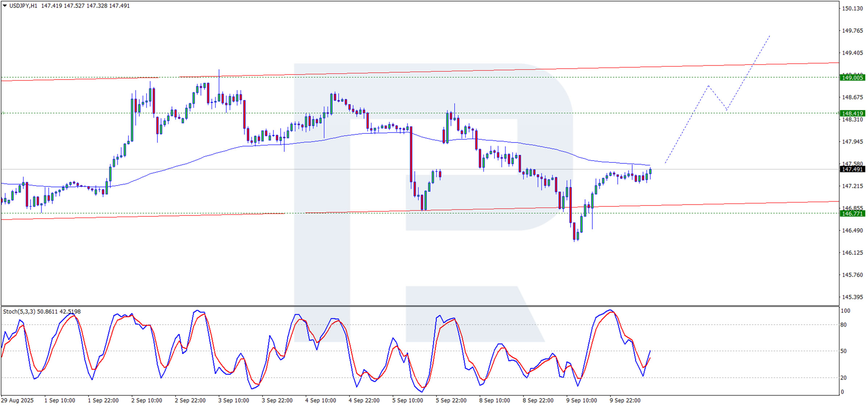Click the 9 Sep 22:00 time label

625,401
